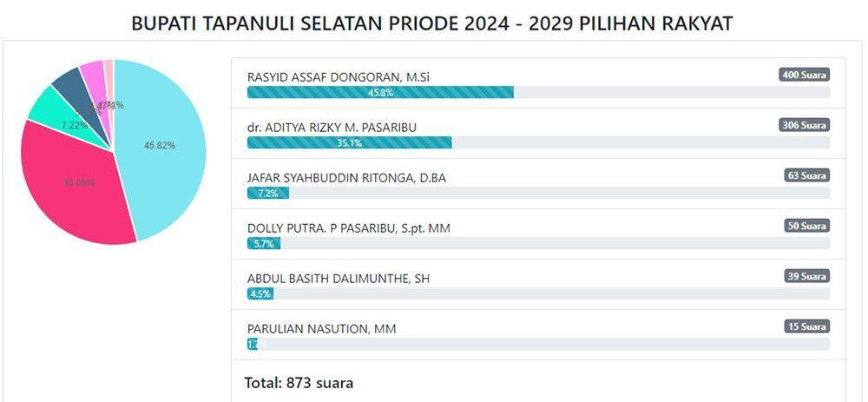Click the 306 Suara badge

805,125
